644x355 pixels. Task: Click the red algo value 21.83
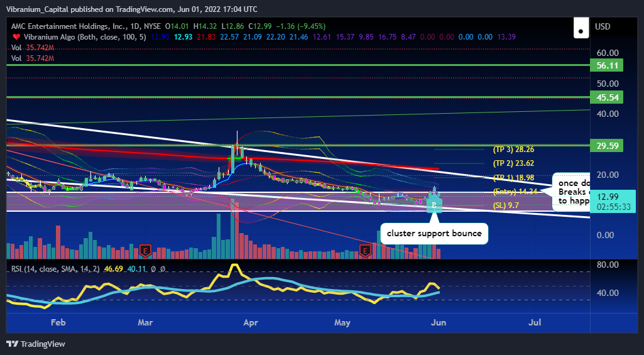click(207, 37)
